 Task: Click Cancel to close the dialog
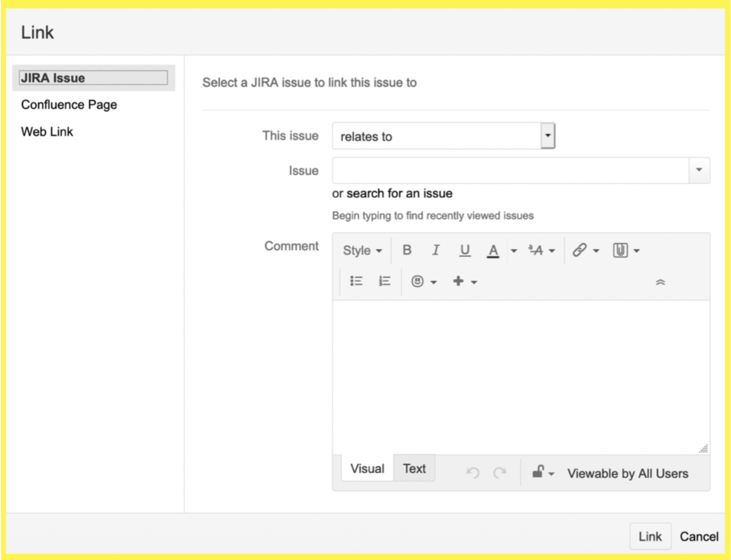[699, 536]
